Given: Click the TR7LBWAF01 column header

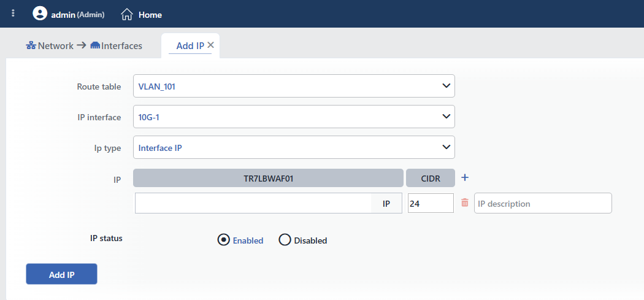Looking at the screenshot, I should pyautogui.click(x=268, y=178).
